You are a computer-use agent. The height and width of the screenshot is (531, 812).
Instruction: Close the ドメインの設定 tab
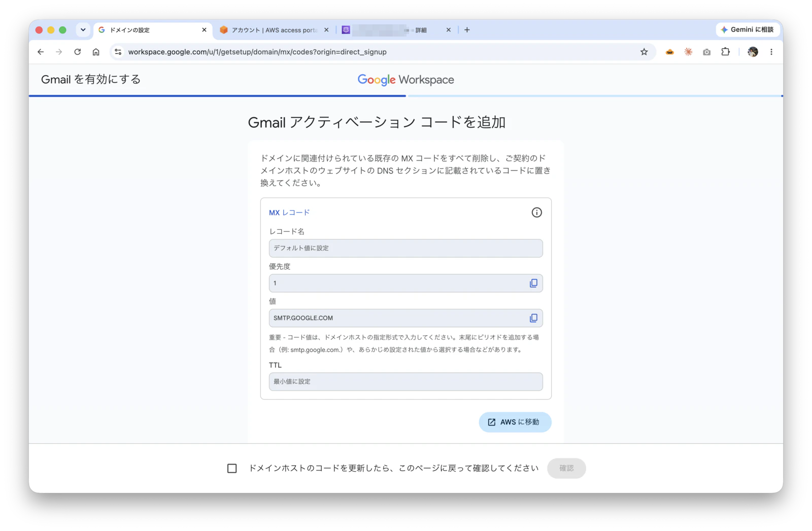(x=204, y=30)
